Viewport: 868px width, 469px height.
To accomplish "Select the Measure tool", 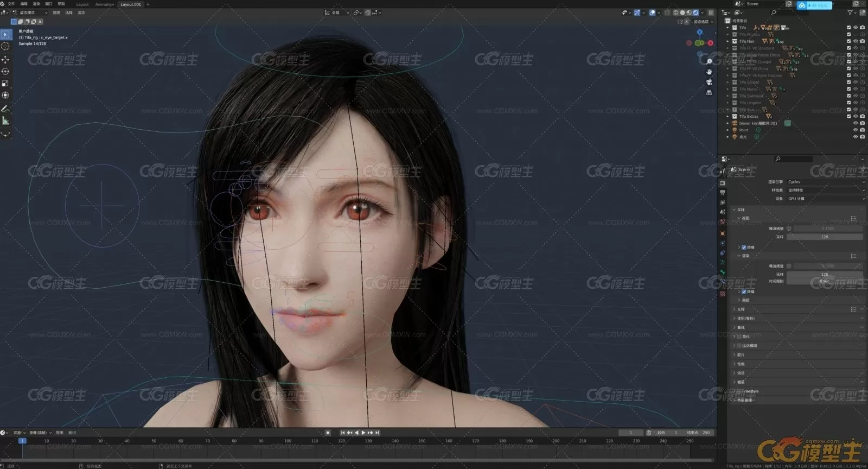I will [x=5, y=121].
